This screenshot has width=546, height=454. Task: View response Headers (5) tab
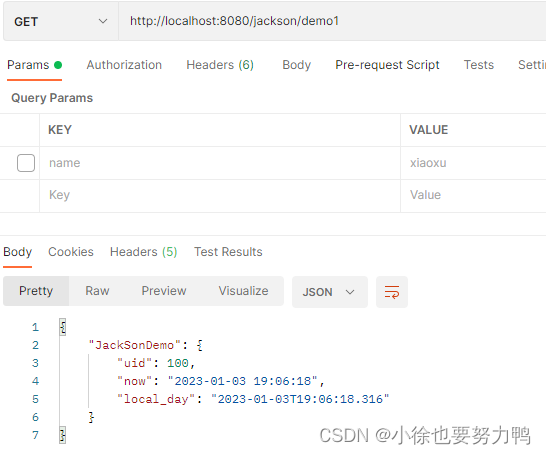[x=143, y=252]
